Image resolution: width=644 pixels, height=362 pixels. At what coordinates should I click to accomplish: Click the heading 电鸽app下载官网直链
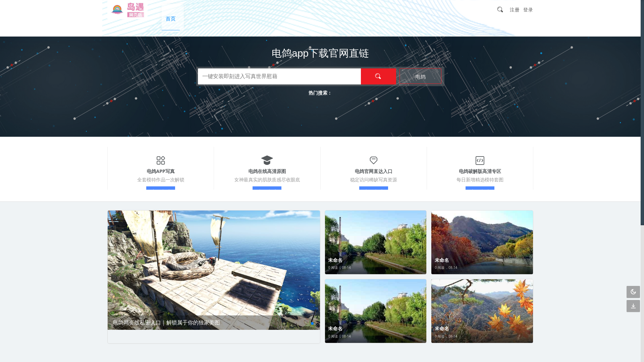320,53
